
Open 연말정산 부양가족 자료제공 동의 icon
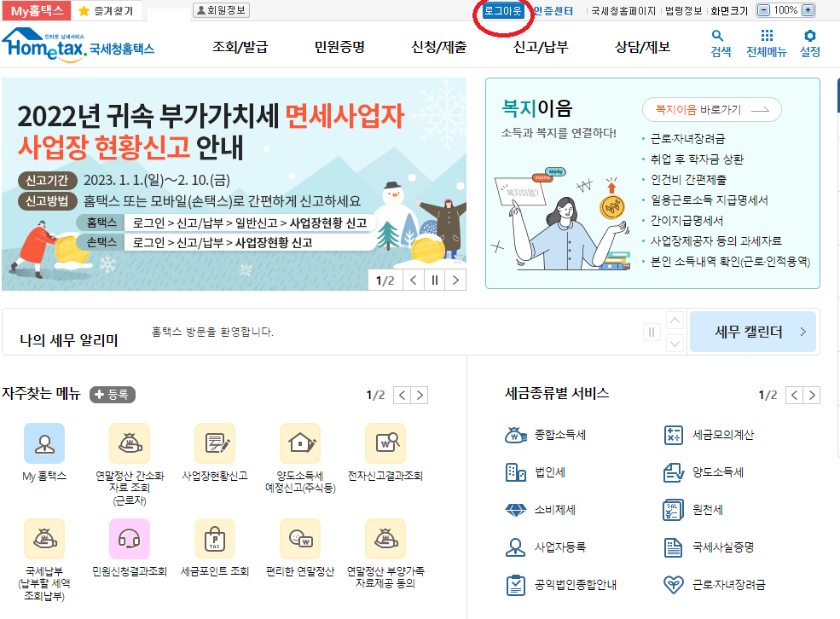[x=385, y=539]
